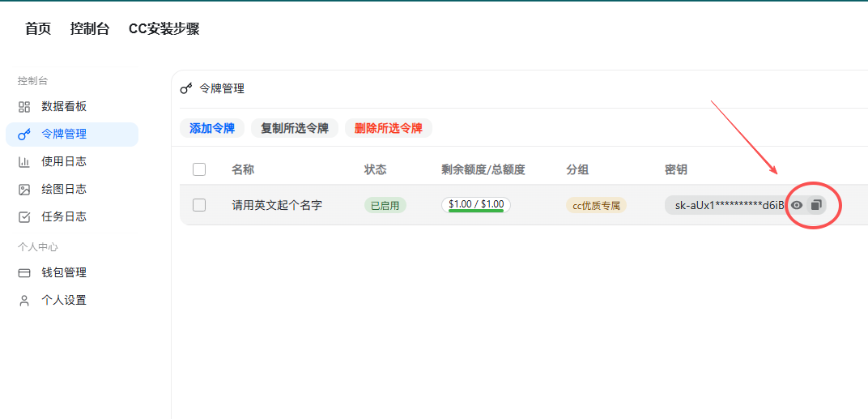Open 控制台 from the top navigation

(90, 29)
